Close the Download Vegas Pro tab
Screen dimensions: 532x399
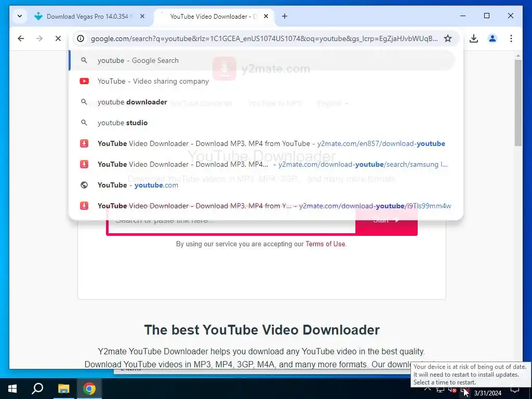click(142, 16)
